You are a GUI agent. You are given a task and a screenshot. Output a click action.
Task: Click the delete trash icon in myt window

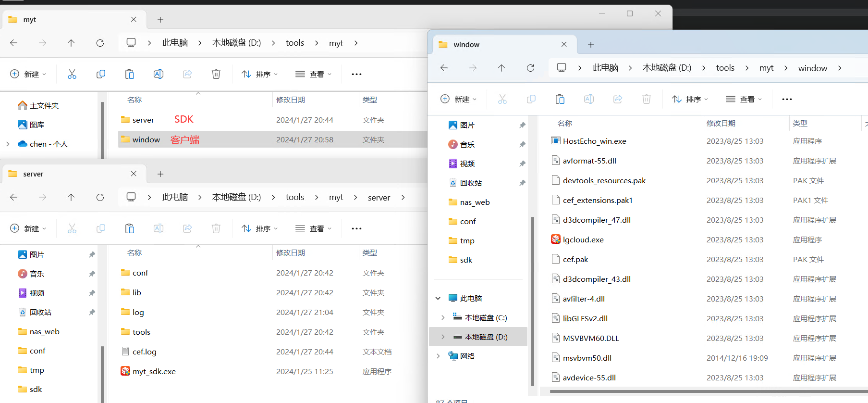pyautogui.click(x=216, y=74)
